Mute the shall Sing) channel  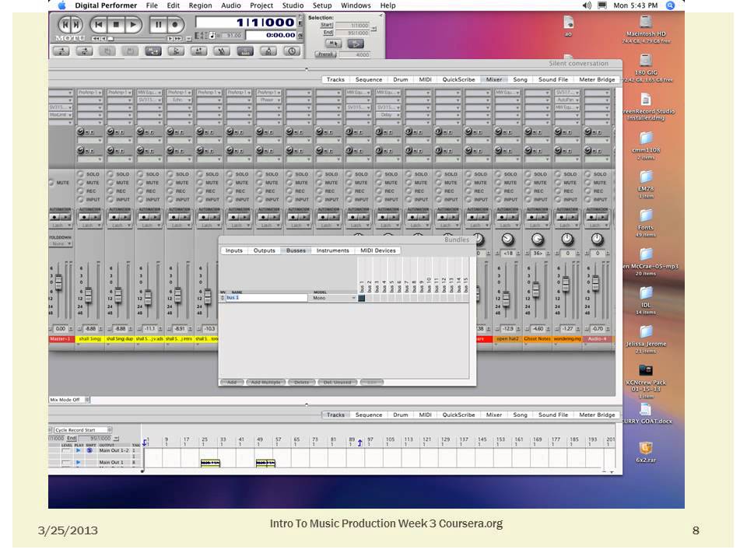tap(80, 182)
